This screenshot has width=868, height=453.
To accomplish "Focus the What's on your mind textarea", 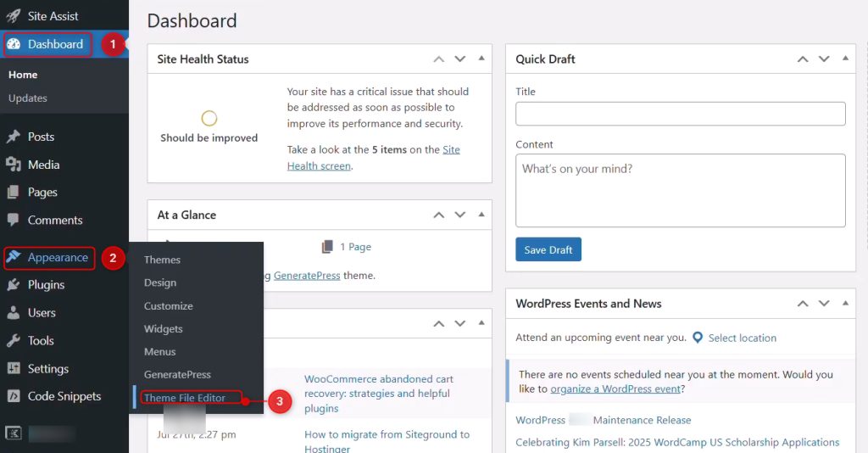I will [681, 191].
